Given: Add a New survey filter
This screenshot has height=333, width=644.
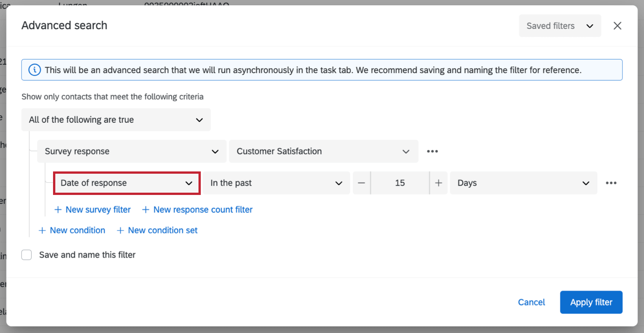Looking at the screenshot, I should click(93, 210).
